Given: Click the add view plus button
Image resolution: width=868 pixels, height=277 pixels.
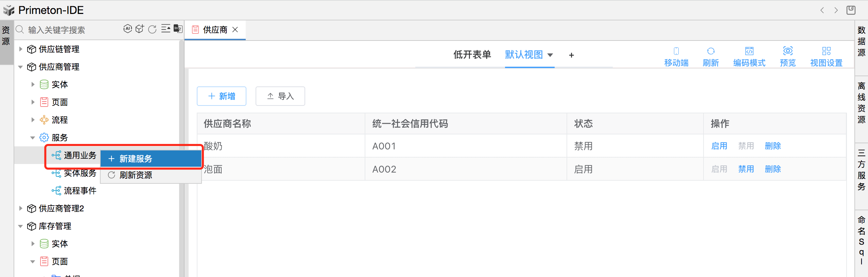Looking at the screenshot, I should click(x=571, y=55).
